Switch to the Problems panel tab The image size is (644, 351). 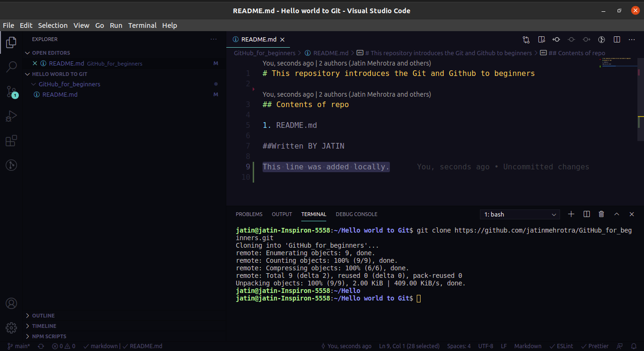pos(249,214)
